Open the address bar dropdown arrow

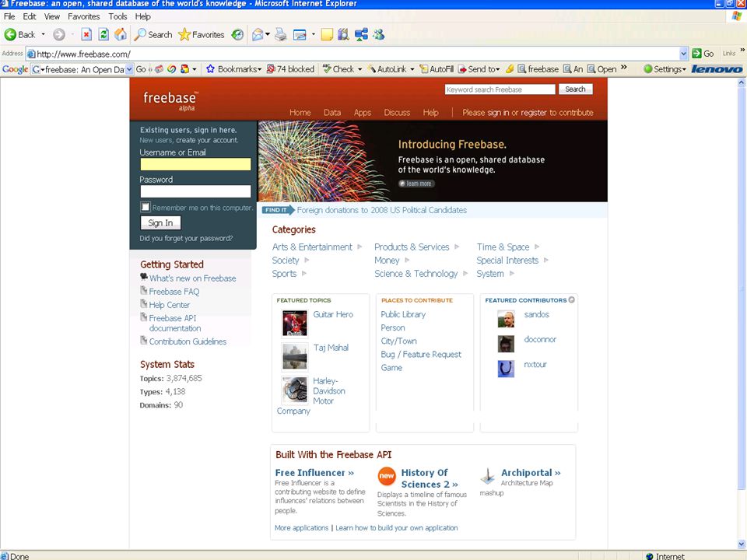[684, 54]
